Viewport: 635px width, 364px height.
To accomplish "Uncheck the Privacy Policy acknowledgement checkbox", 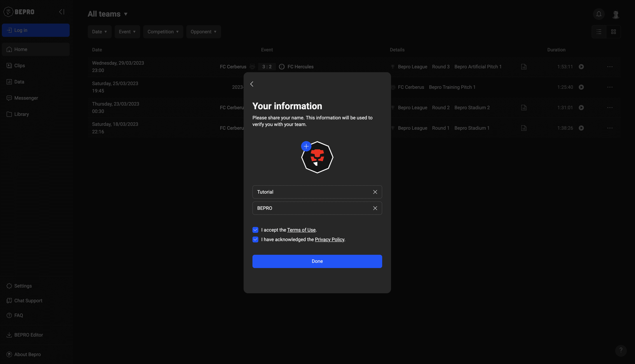I will tap(255, 239).
